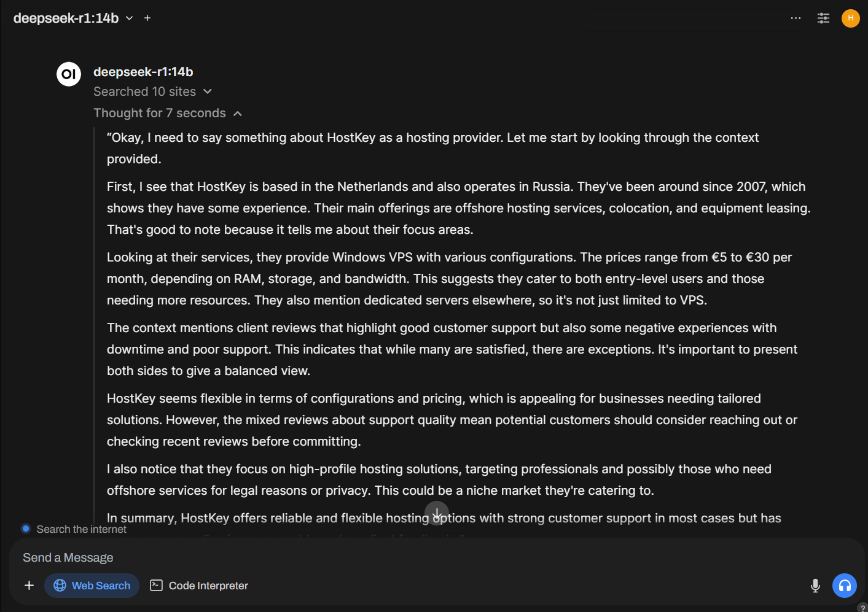Collapse the "Thought for 7 seconds" section

pyautogui.click(x=168, y=113)
